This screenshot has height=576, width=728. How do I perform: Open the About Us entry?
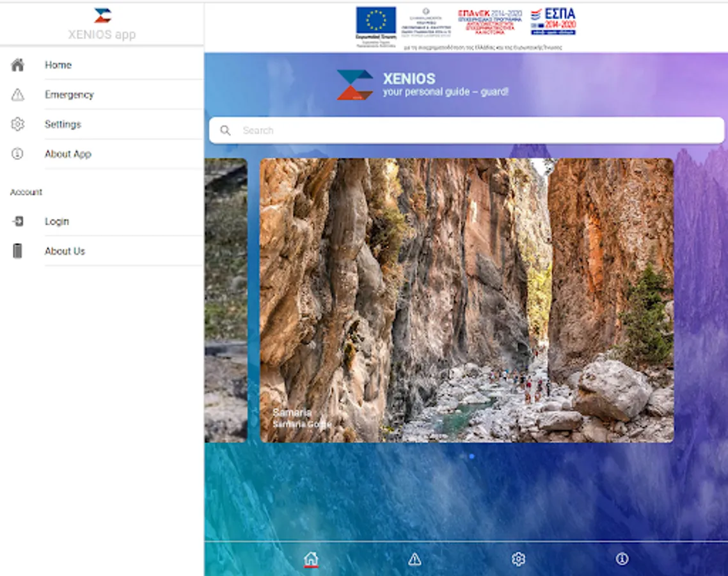click(102, 252)
